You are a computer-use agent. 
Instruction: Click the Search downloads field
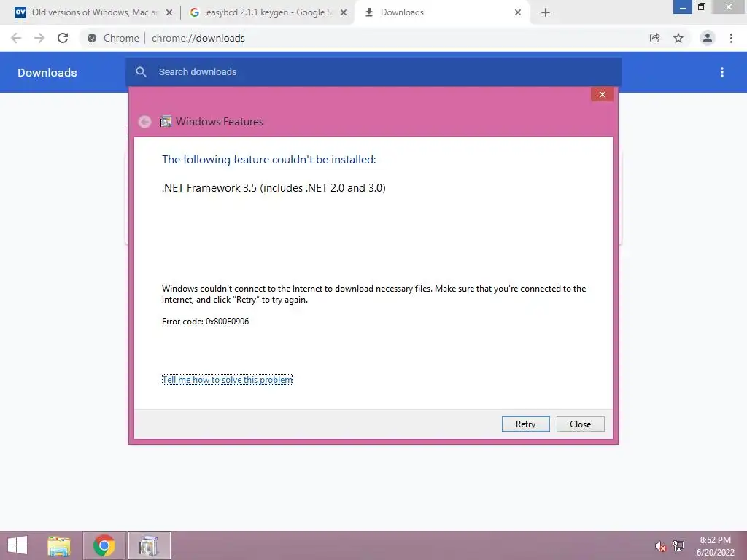373,72
